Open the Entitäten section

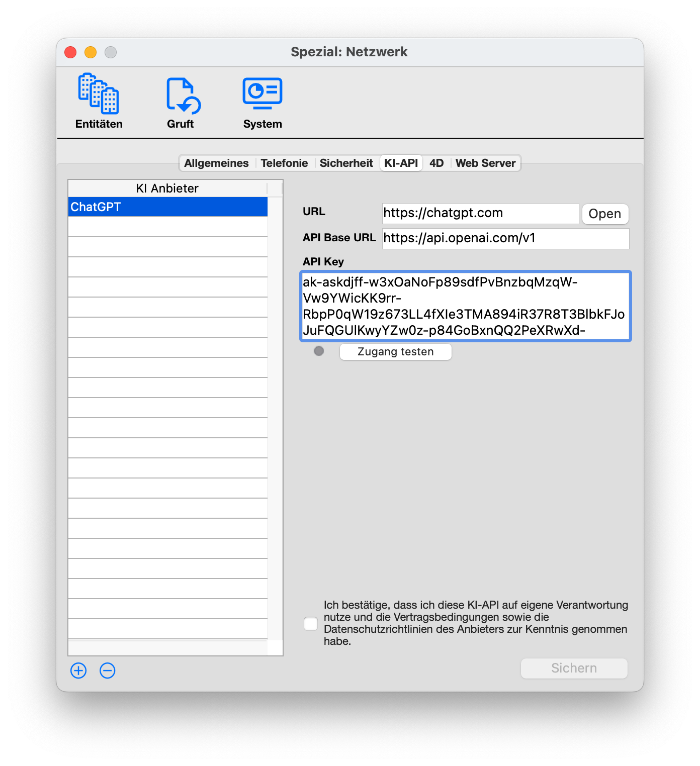[99, 101]
